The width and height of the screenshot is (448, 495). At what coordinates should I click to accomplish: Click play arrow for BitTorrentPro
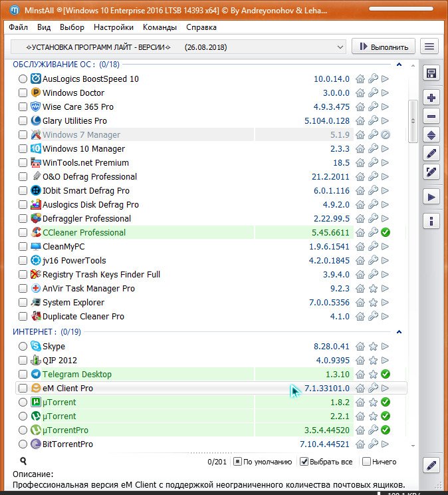click(385, 444)
